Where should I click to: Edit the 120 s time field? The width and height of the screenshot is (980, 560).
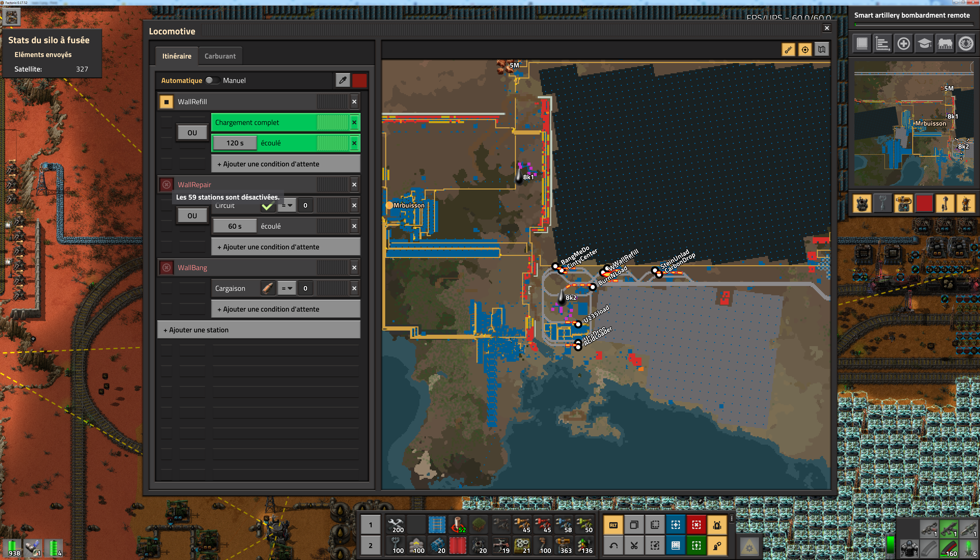coord(235,143)
